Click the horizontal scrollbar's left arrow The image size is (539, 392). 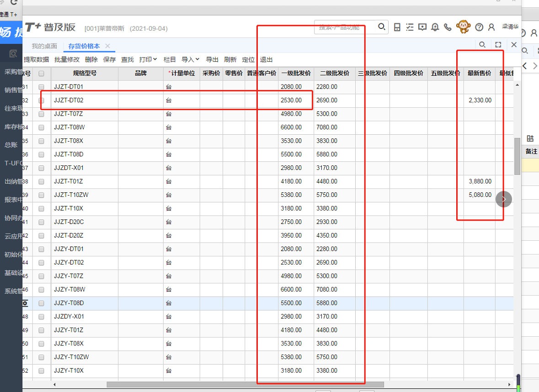tap(54, 384)
